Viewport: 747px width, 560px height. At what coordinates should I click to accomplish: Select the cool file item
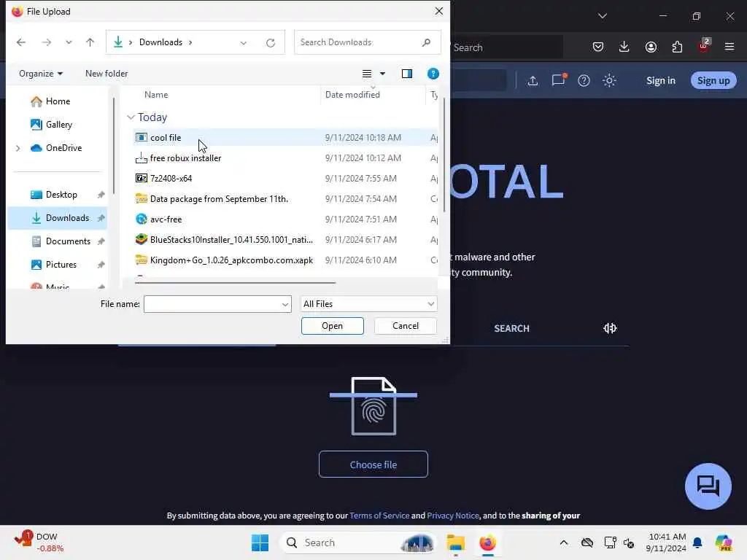pos(285,138)
